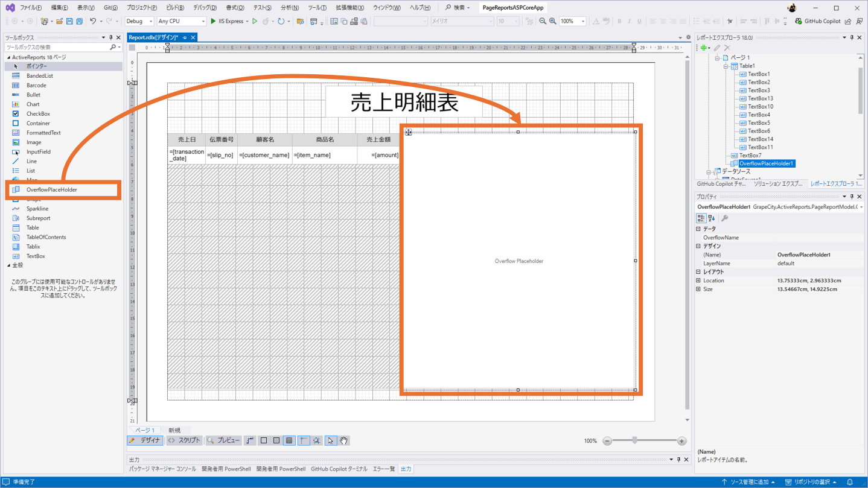
Task: Click the alphabetical sort icon in properties
Action: click(712, 218)
